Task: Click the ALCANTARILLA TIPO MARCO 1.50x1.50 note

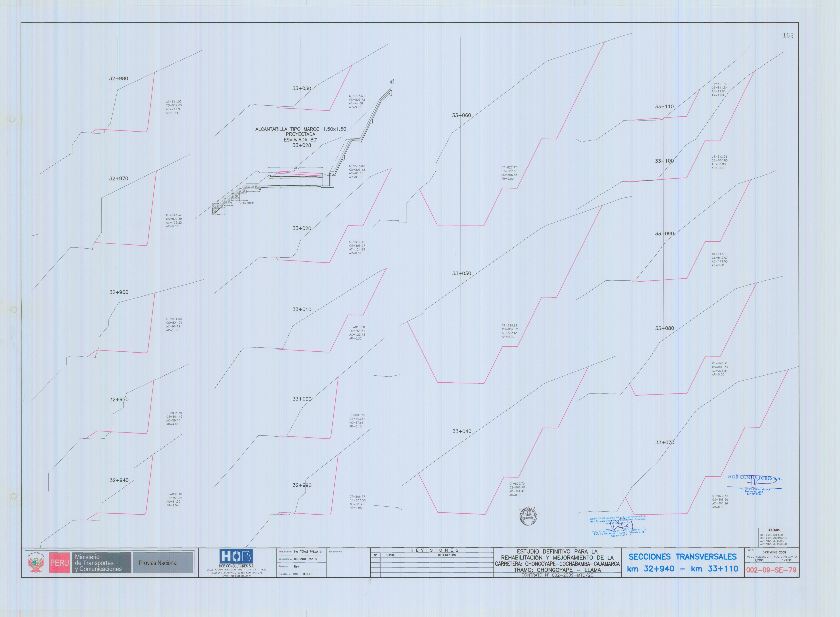Action: pos(301,129)
